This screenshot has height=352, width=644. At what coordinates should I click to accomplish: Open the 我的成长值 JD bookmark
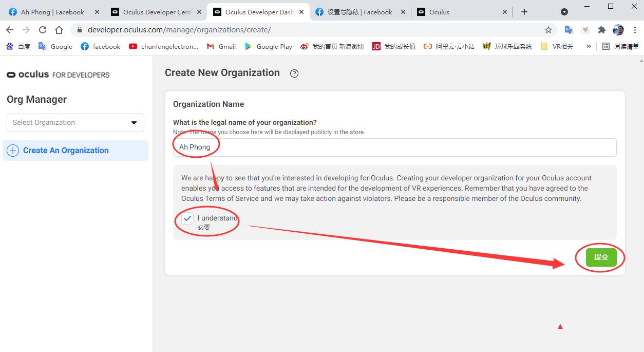394,46
